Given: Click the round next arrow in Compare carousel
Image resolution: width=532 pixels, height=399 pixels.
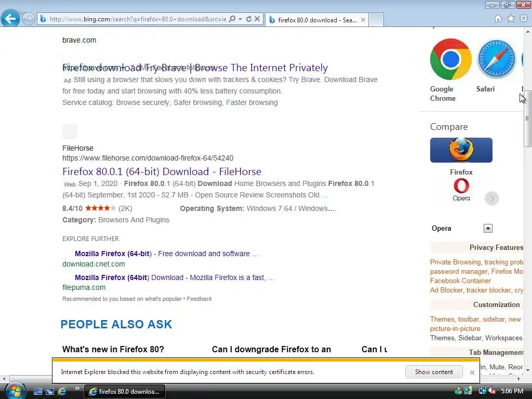Looking at the screenshot, I should coord(491,198).
